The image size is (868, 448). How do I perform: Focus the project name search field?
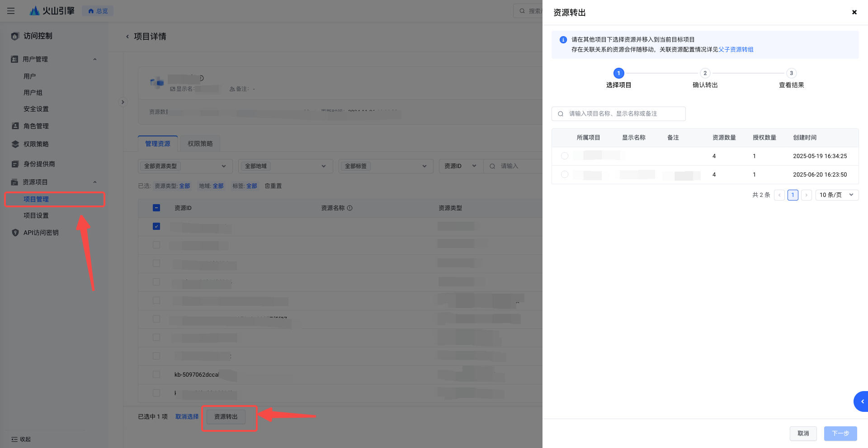[x=618, y=114]
